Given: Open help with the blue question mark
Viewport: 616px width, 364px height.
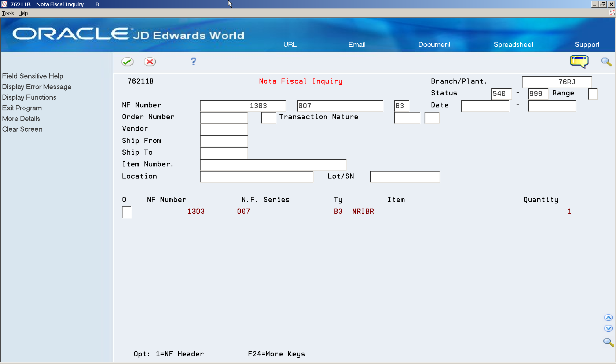Looking at the screenshot, I should [x=194, y=61].
